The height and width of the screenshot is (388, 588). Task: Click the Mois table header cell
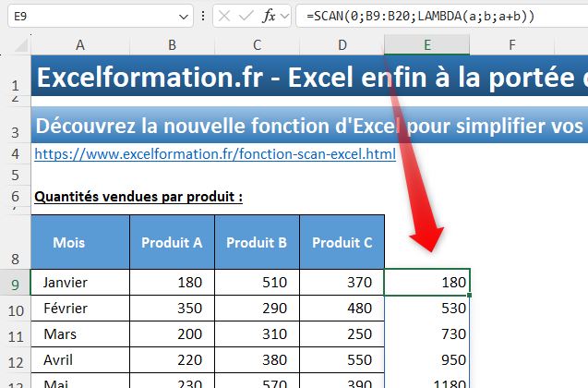80,243
